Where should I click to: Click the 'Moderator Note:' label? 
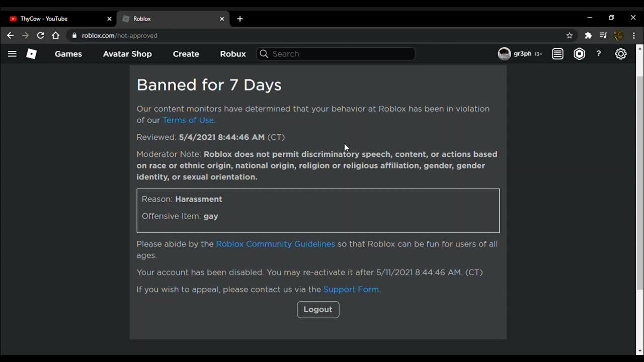169,154
